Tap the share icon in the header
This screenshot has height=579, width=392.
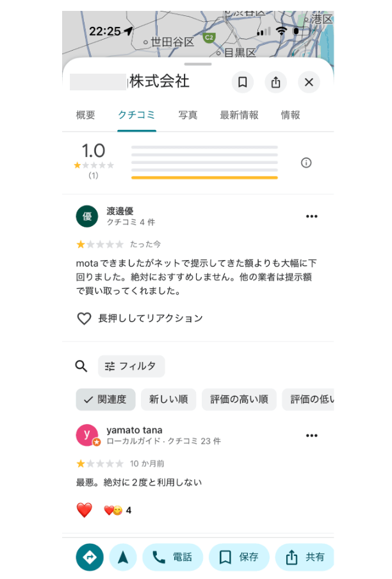(x=277, y=83)
